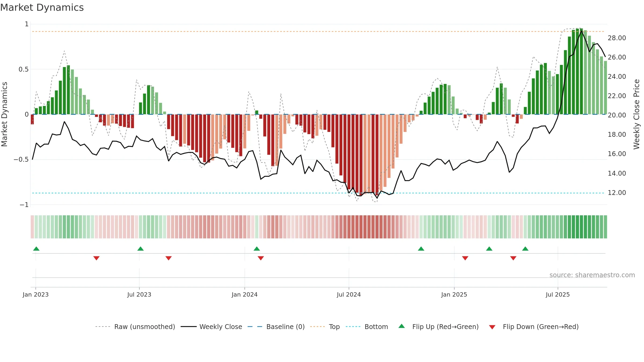644x362 pixels.
Task: Click the Jul 2025 x-axis label
Action: coord(558,294)
